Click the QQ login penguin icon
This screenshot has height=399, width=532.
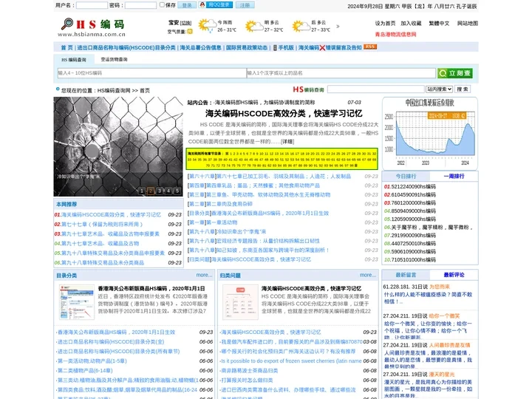point(202,4)
